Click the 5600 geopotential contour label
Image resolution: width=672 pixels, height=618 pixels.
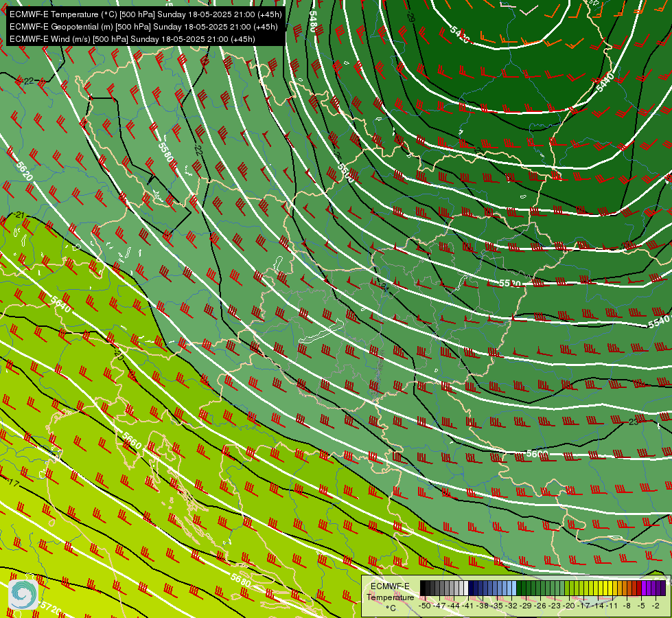click(537, 454)
